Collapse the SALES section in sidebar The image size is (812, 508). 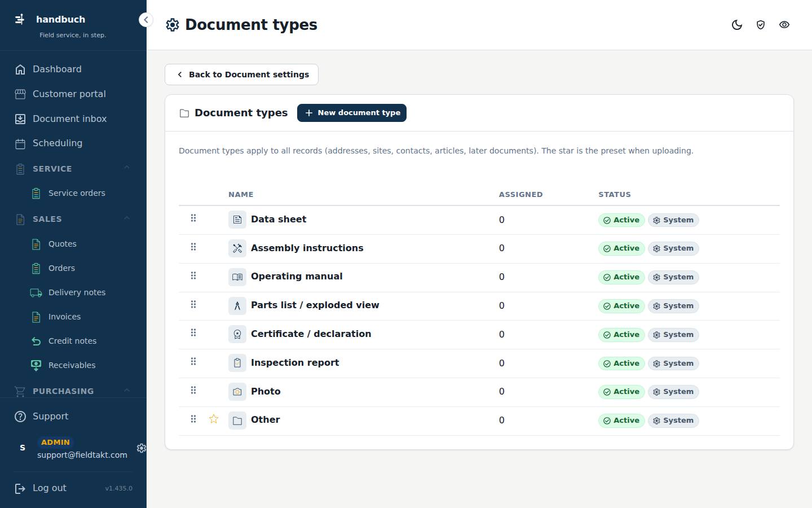point(127,218)
